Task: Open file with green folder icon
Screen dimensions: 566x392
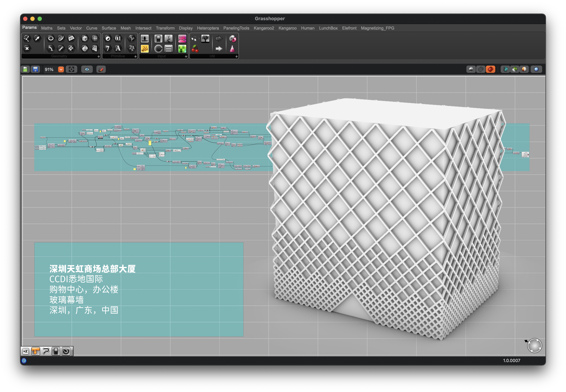Action: (25, 69)
